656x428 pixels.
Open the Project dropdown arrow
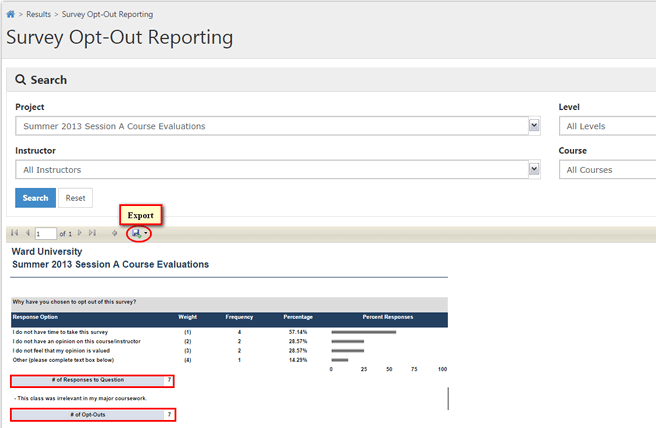[x=534, y=126]
